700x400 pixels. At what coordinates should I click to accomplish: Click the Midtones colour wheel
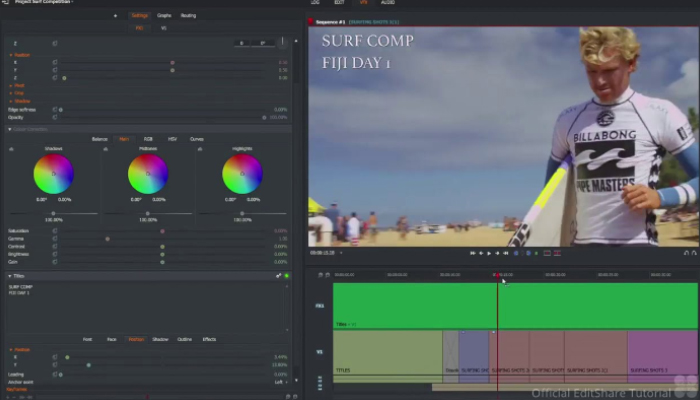[x=148, y=173]
